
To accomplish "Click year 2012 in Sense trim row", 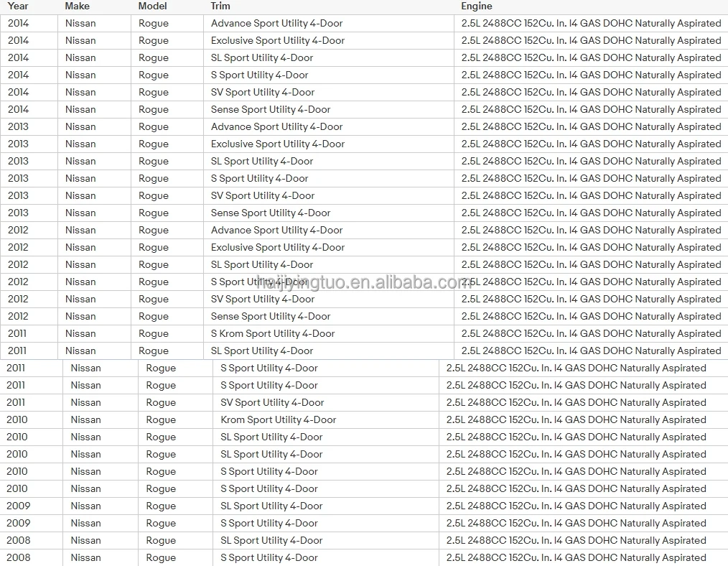I will pos(18,316).
